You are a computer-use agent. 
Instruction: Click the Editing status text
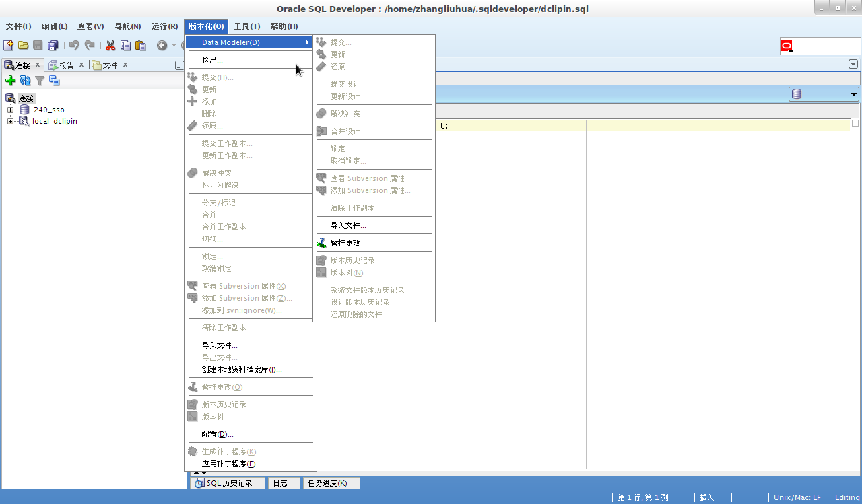[847, 497]
